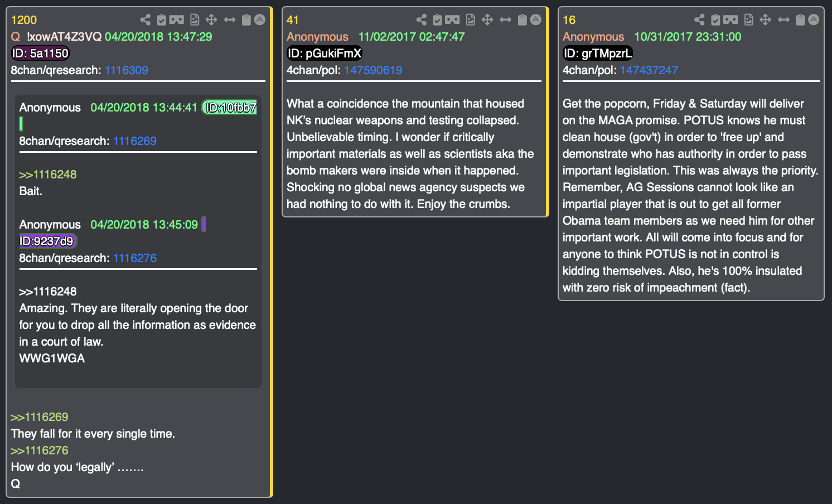The width and height of the screenshot is (832, 504).
Task: Click the Anonymous author name on post 41
Action: (x=317, y=37)
